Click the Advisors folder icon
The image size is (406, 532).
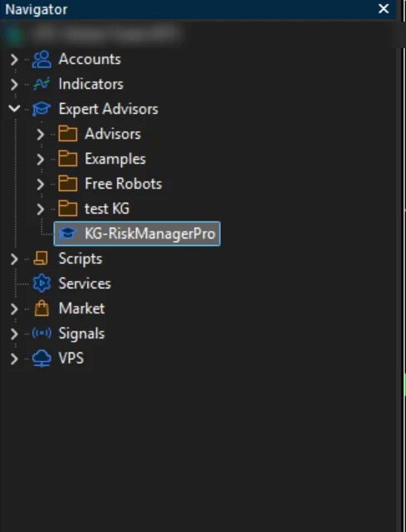tap(68, 134)
